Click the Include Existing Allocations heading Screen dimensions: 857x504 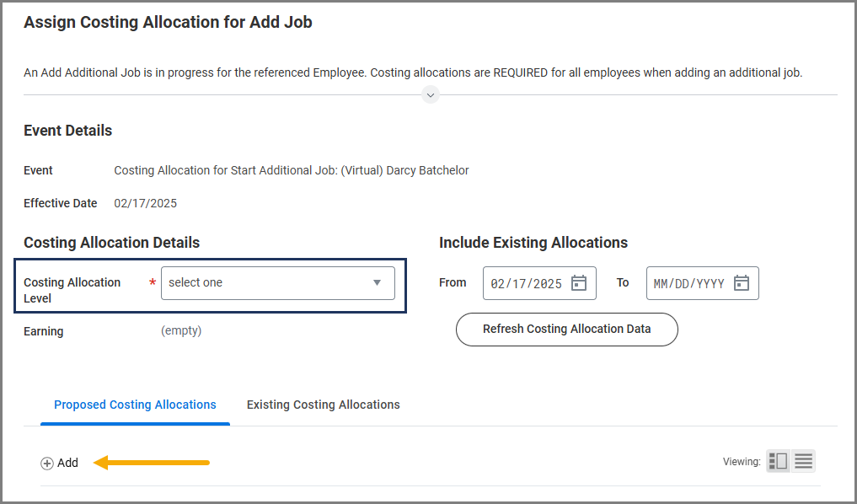tap(533, 243)
